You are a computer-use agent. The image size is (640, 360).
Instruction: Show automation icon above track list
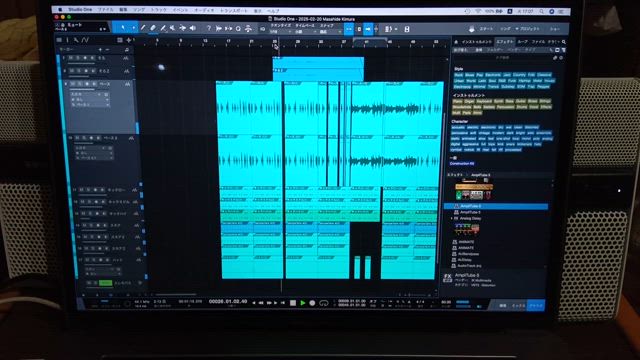[85, 40]
